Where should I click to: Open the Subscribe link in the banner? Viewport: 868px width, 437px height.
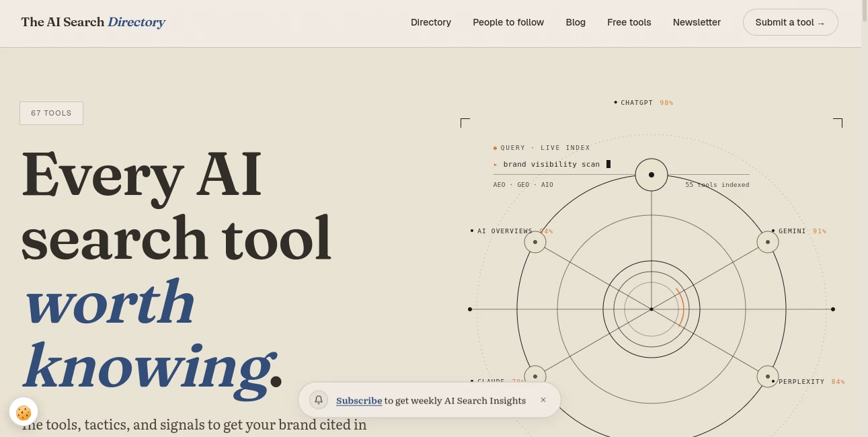coord(359,401)
